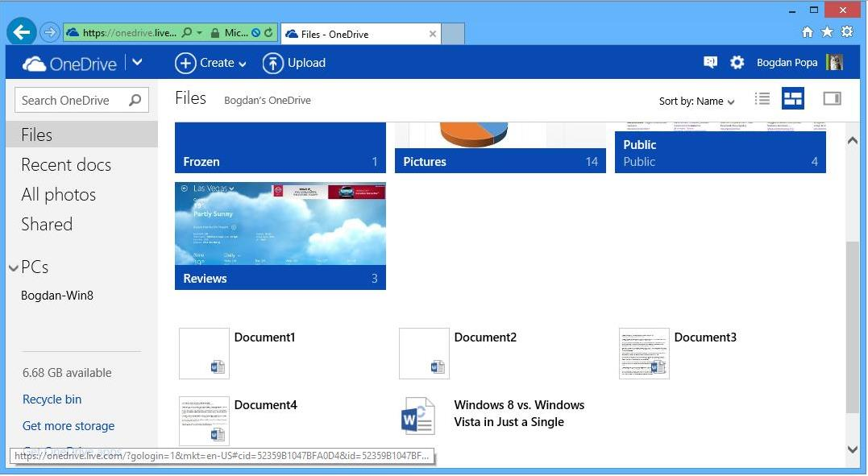868x476 pixels.
Task: Click the browser Back arrow button
Action: tap(22, 33)
